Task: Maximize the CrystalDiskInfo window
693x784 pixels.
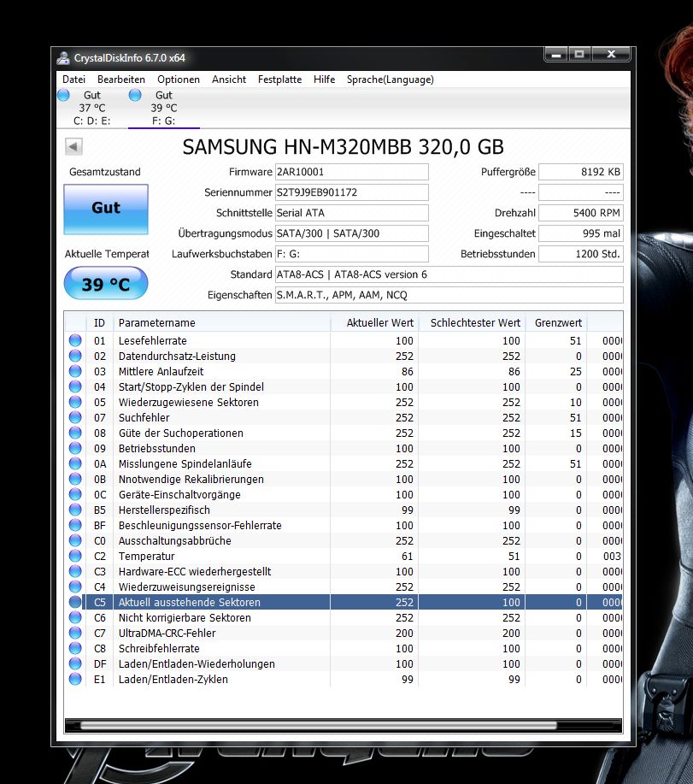Action: [x=579, y=54]
